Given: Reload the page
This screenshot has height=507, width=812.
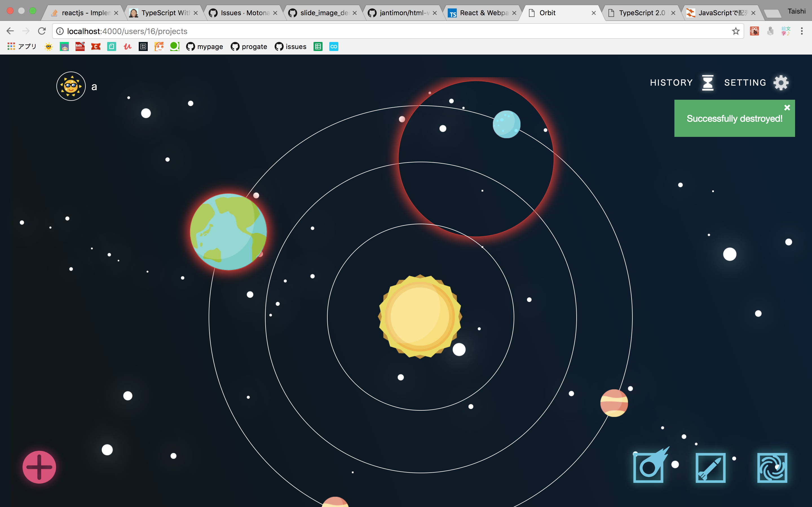Looking at the screenshot, I should [42, 31].
